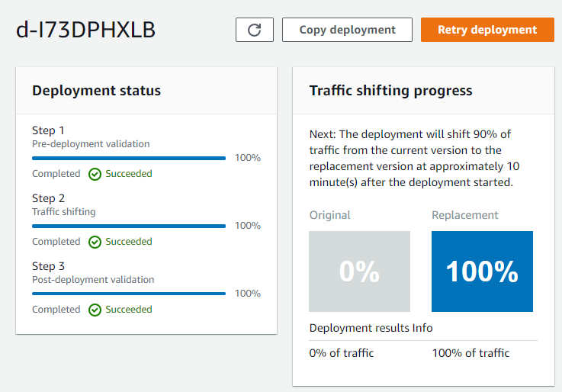Click the Step 2 Traffic shifting label
Viewport: 562px width, 392px height.
click(x=64, y=212)
